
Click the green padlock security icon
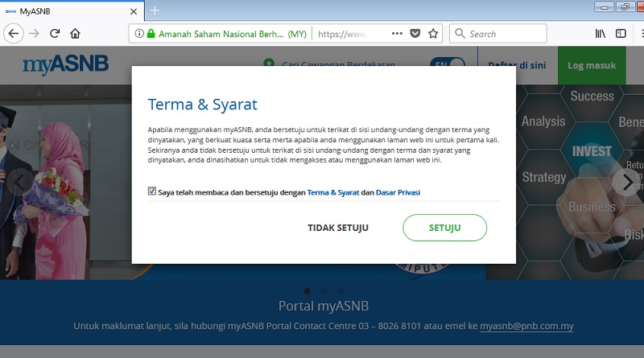[151, 34]
